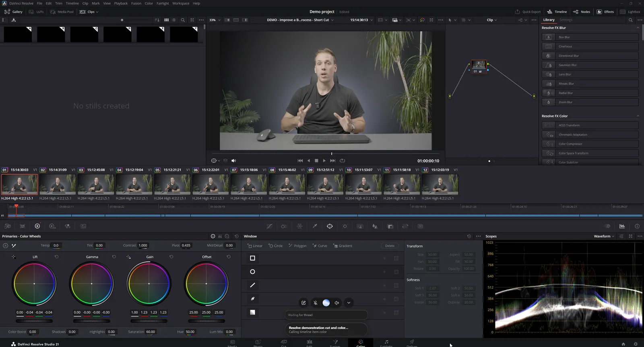This screenshot has width=644, height=347.
Task: Toggle the LUTs panel
Action: click(x=36, y=12)
